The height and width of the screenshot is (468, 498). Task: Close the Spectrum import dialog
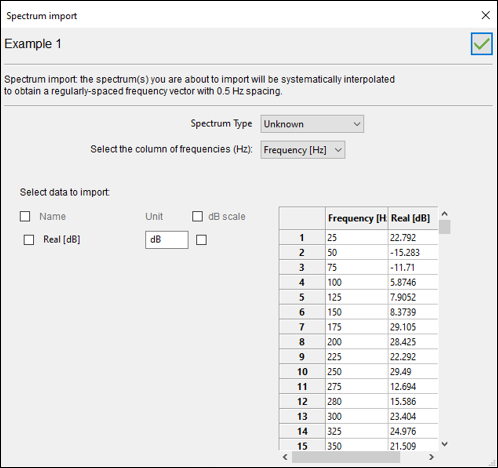click(x=486, y=15)
